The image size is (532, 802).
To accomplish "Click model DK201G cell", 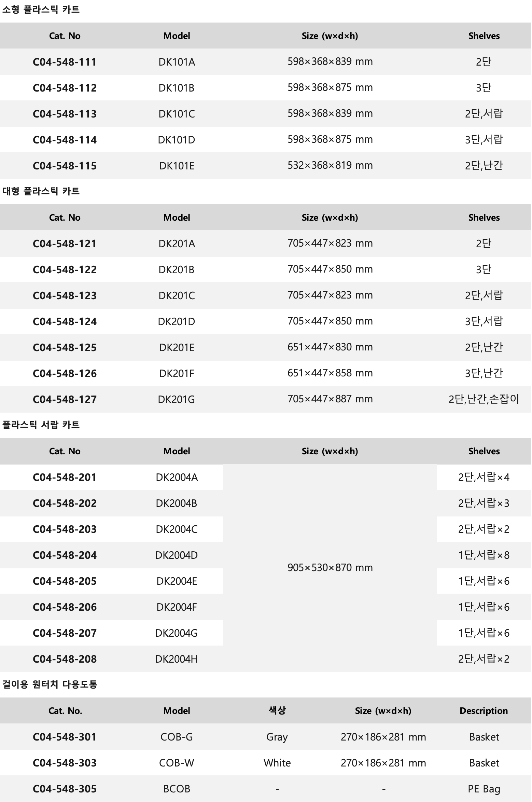I will click(x=177, y=399).
